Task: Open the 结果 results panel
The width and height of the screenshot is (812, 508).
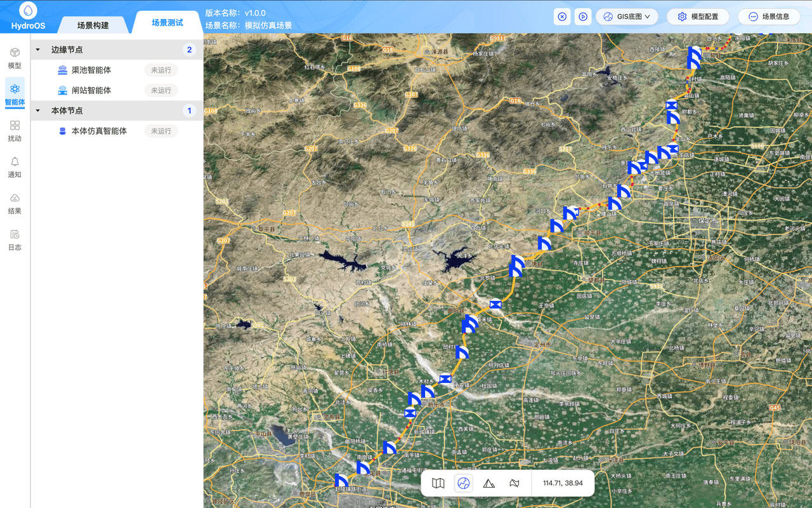Action: point(15,203)
